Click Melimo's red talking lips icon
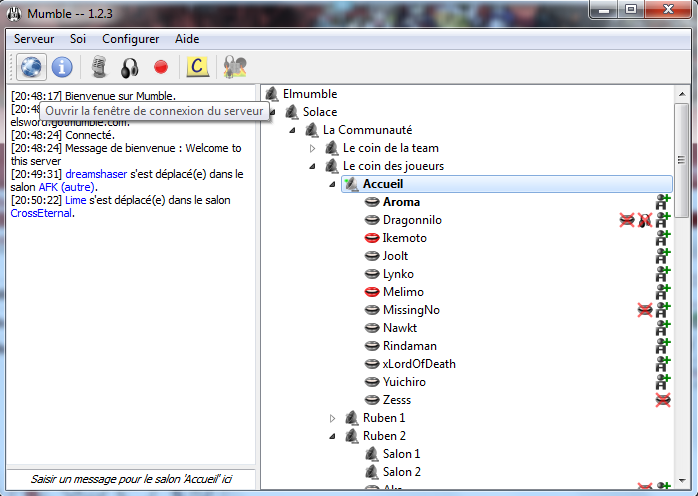Screen dimensions: 698x496 [372, 292]
